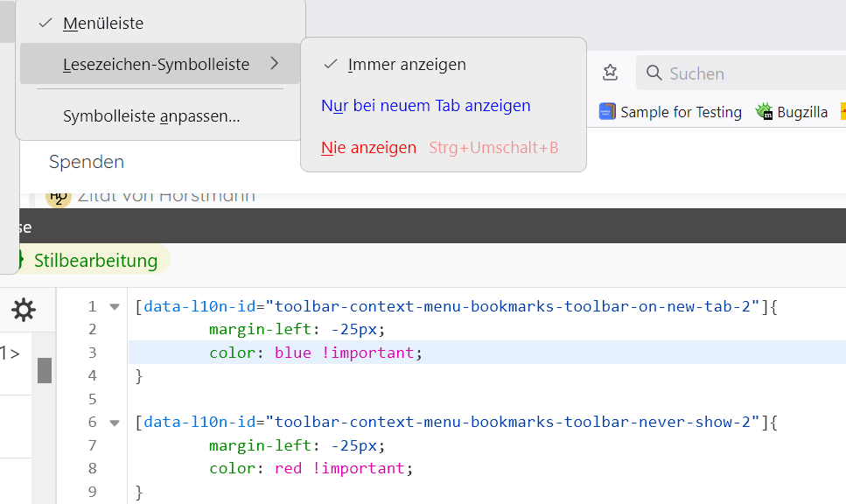
Task: Expand the Lesezeichen-Symbolleiste submenu arrow
Action: coord(274,64)
